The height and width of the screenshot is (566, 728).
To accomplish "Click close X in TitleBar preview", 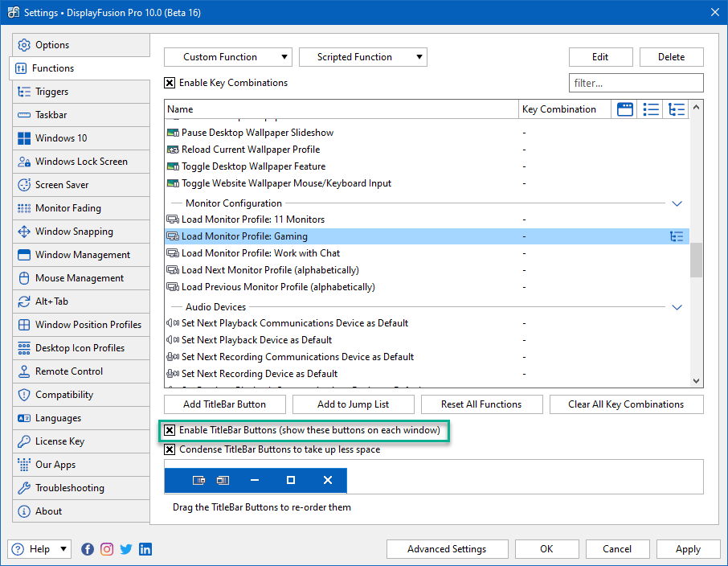I will click(328, 480).
